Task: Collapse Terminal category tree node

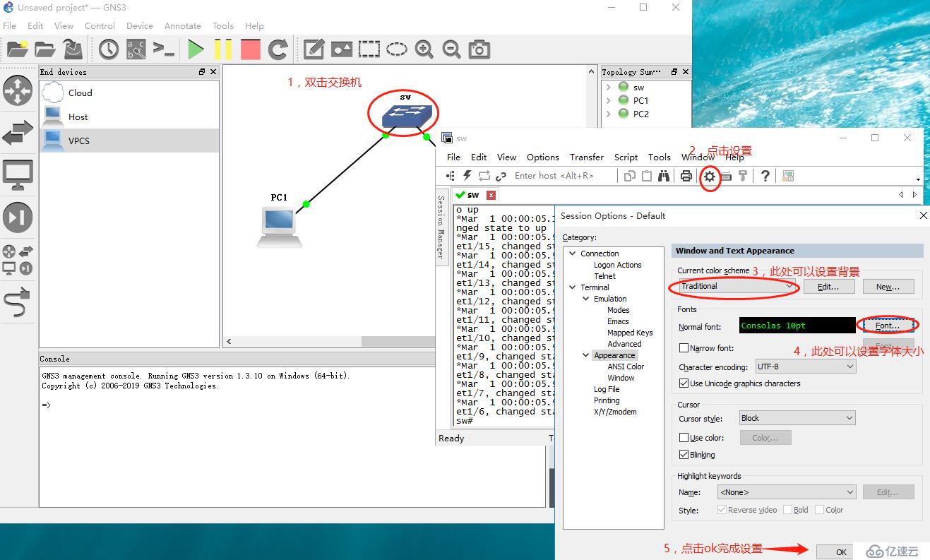Action: point(573,287)
